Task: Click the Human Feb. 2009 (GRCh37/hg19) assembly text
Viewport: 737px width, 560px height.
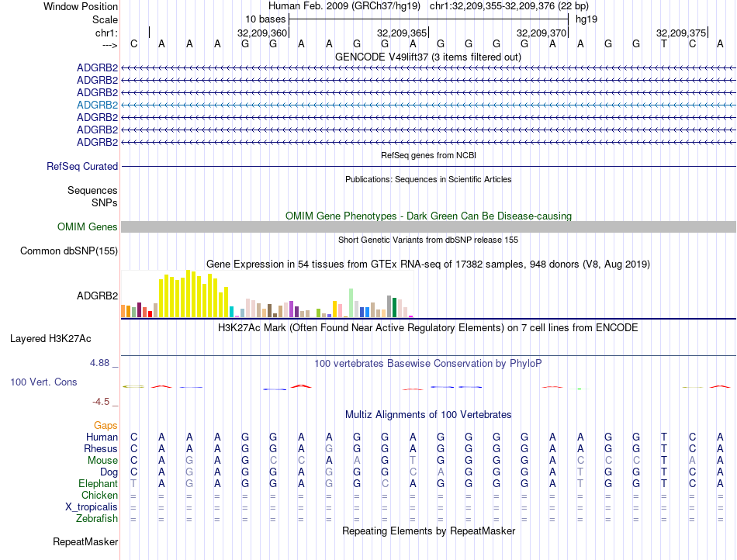Action: [344, 6]
